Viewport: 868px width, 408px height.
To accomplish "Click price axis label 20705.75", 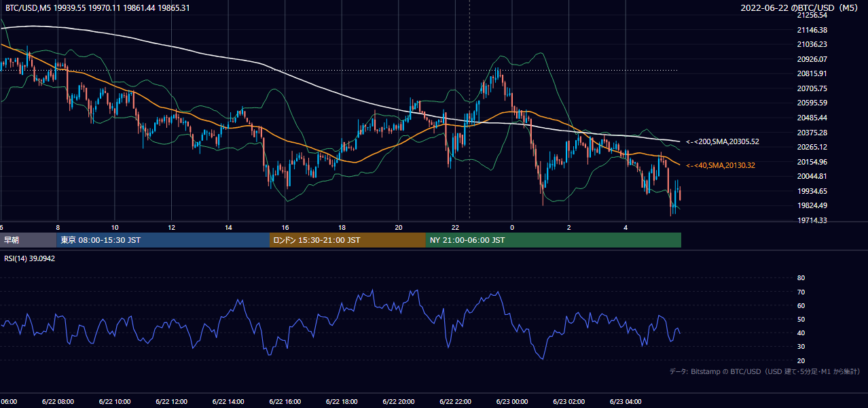I will (812, 88).
